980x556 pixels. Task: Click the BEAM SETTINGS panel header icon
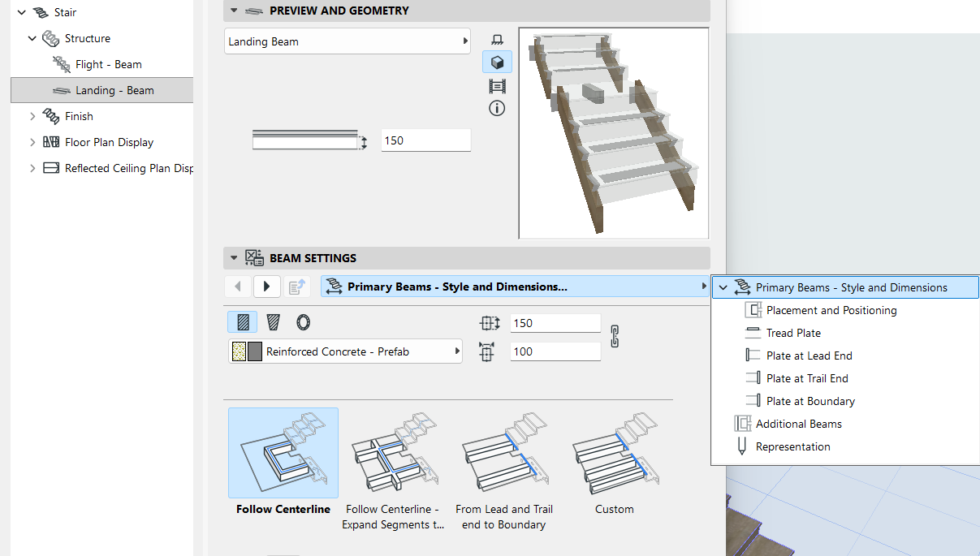[x=254, y=258]
